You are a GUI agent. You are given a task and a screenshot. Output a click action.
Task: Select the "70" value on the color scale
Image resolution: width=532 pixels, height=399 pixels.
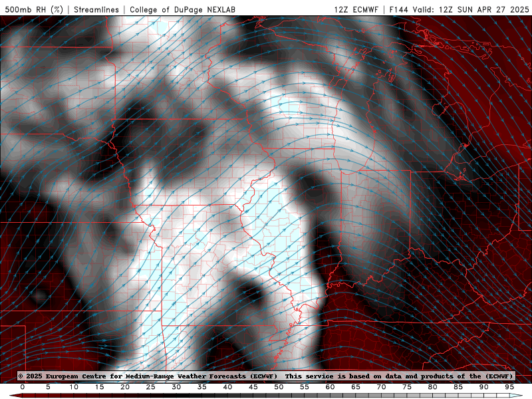(381, 387)
